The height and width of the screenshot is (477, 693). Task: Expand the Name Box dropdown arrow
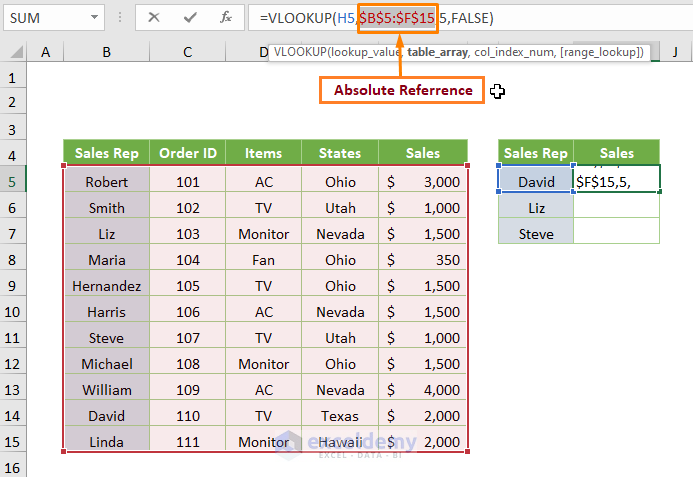tap(94, 18)
